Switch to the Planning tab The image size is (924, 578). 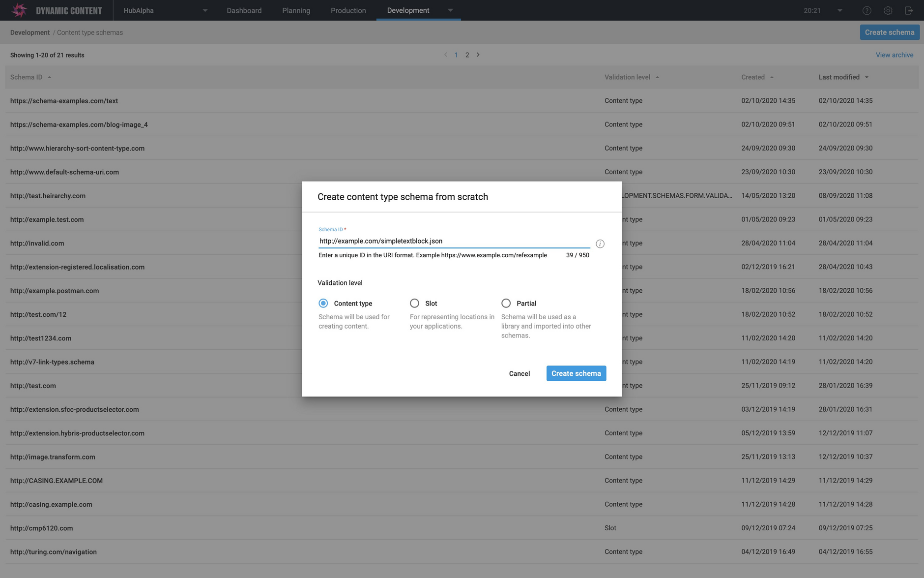[296, 10]
